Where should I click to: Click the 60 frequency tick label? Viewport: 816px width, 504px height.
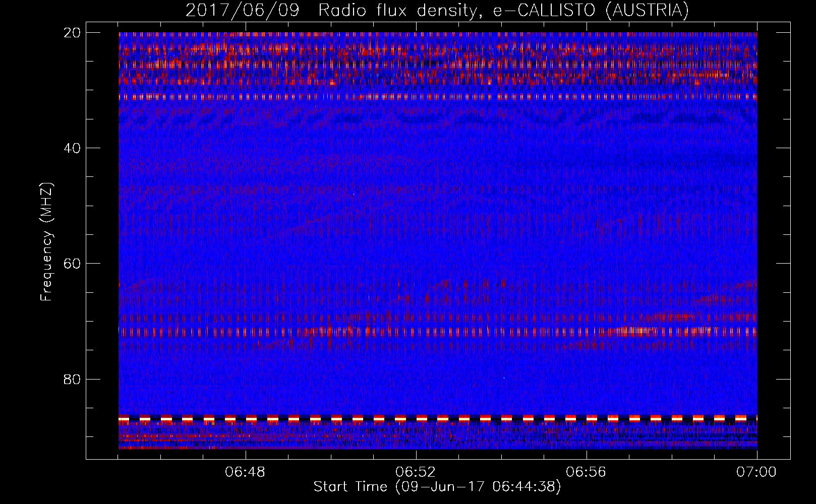[73, 264]
